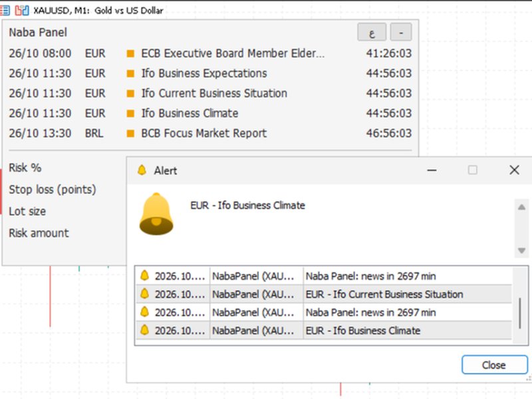
Task: Click the large golden bell in the Alert dialog
Action: pyautogui.click(x=156, y=213)
